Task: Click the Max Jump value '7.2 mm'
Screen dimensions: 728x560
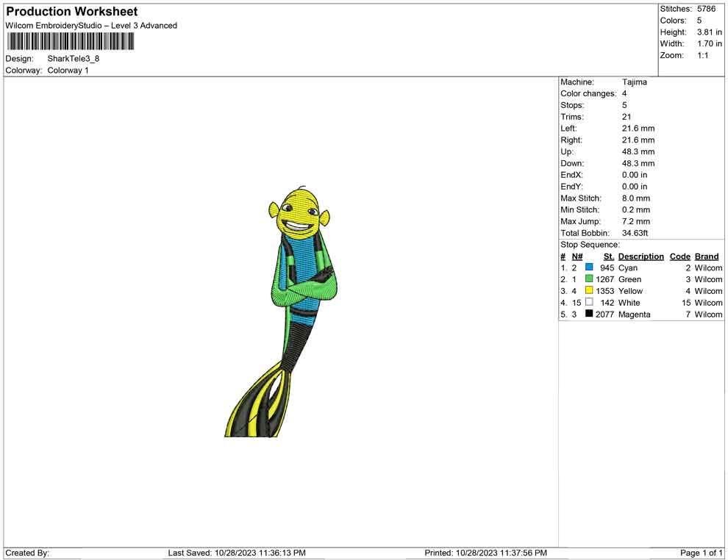Action: pos(636,221)
